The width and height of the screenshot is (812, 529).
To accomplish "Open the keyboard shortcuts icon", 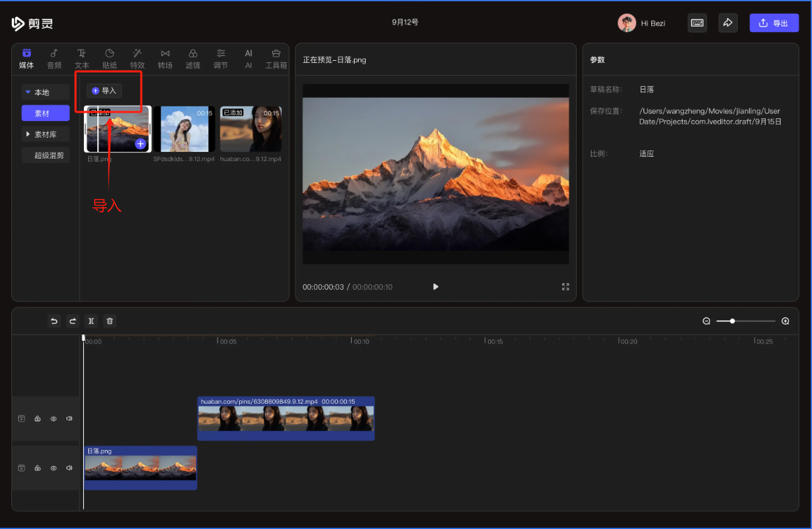I will point(697,23).
